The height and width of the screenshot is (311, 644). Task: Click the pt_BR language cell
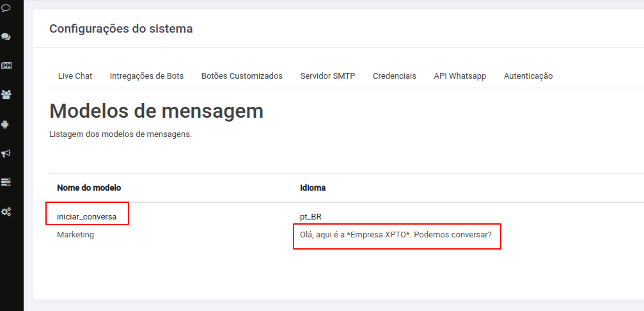tap(311, 217)
